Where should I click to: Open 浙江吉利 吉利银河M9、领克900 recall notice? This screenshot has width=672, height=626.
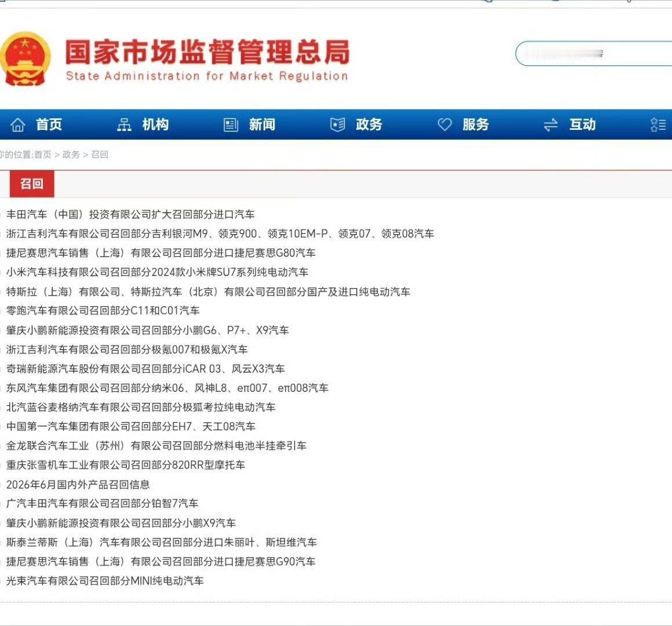(220, 234)
